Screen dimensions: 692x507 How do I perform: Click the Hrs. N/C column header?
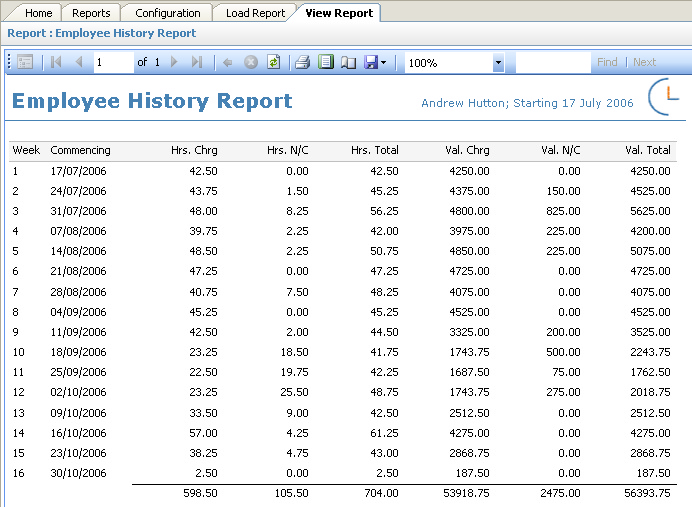(288, 150)
